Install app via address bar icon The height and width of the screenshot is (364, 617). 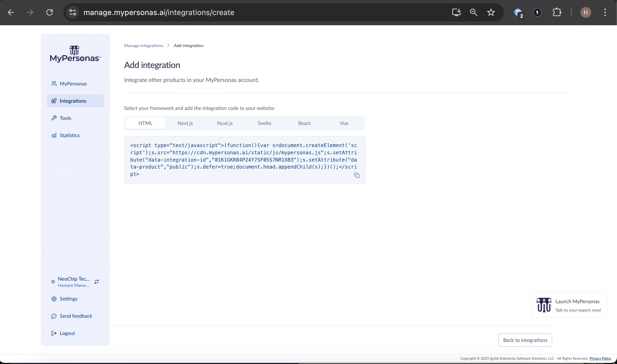coord(457,12)
